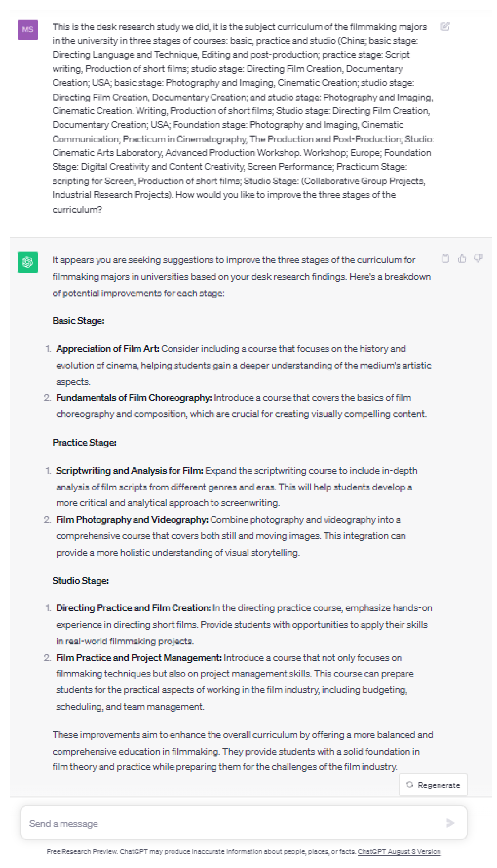Click Scriptwriting and Analysis for Film item
Viewport: 497px width, 868px height.
[129, 471]
